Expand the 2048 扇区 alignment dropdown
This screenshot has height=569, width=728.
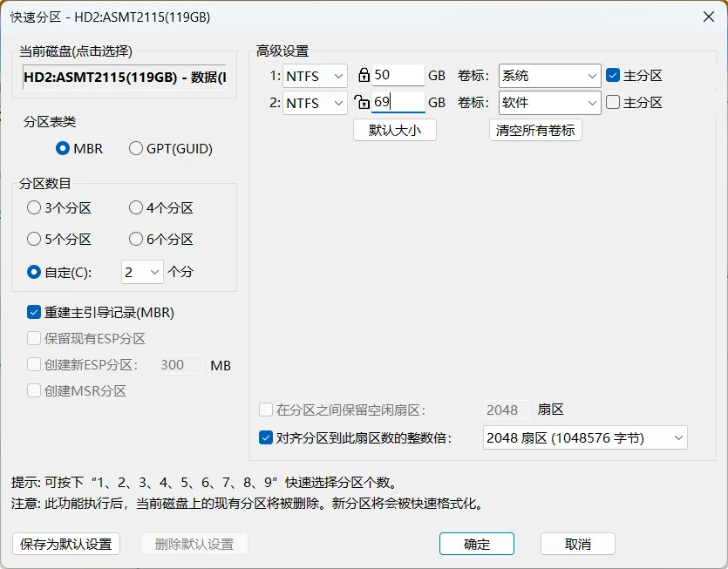point(585,437)
